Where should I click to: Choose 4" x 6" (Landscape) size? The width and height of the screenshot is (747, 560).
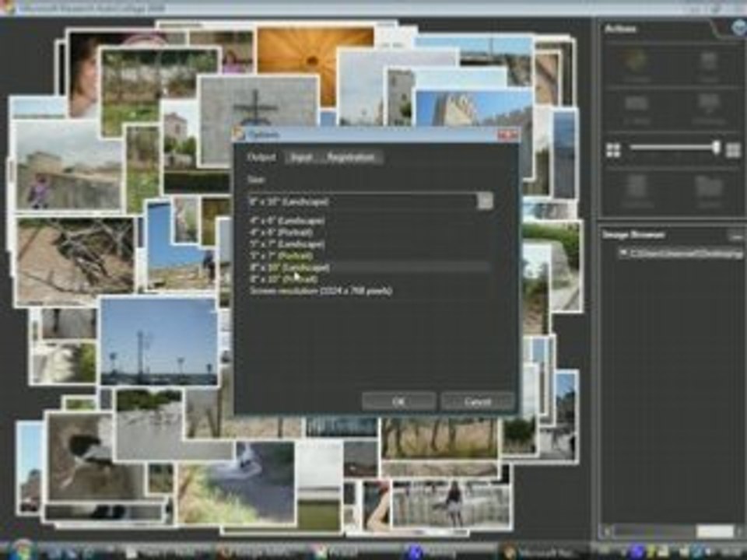[287, 222]
